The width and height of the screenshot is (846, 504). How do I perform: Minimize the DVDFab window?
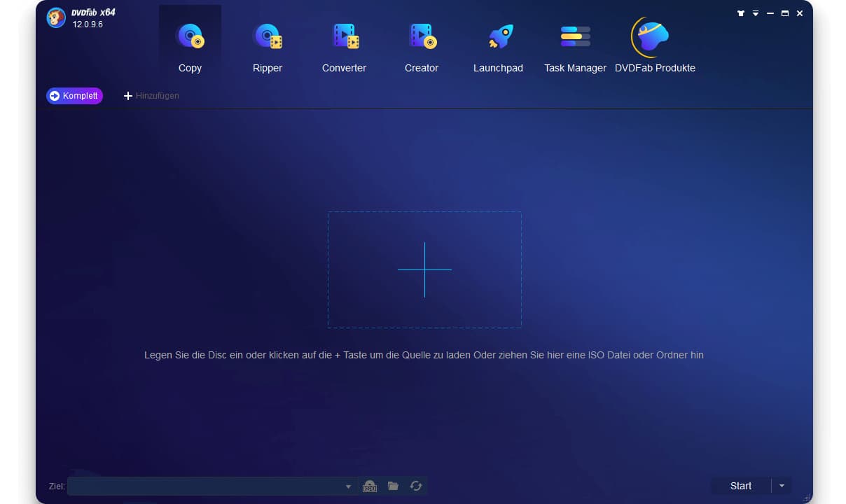[770, 13]
